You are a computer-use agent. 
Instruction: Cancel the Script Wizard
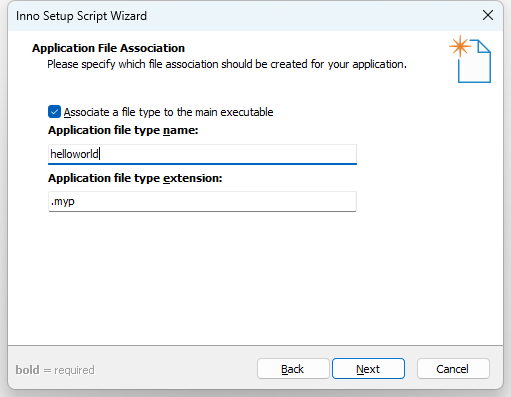coord(453,369)
